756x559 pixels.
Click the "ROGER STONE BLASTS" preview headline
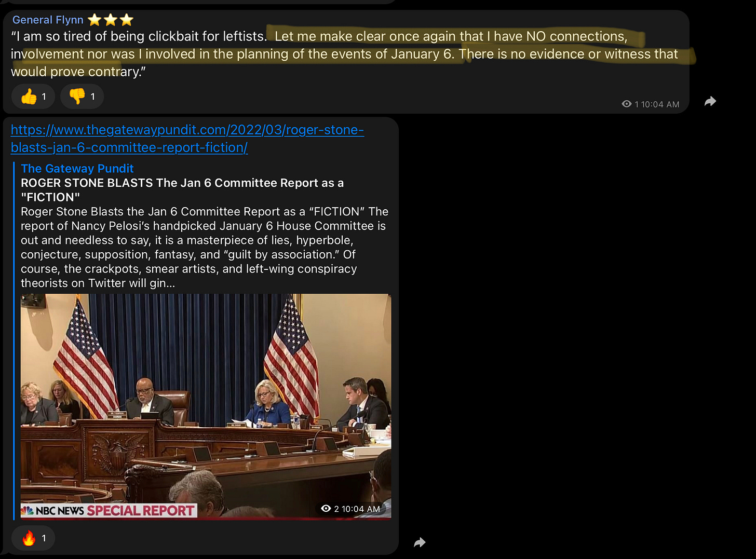click(182, 190)
